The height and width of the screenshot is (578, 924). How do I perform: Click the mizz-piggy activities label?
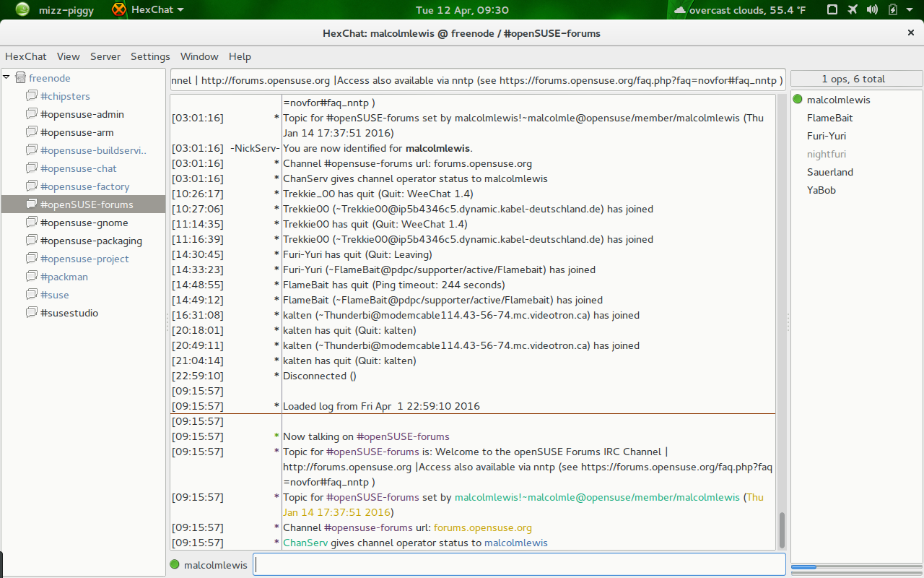(x=66, y=10)
